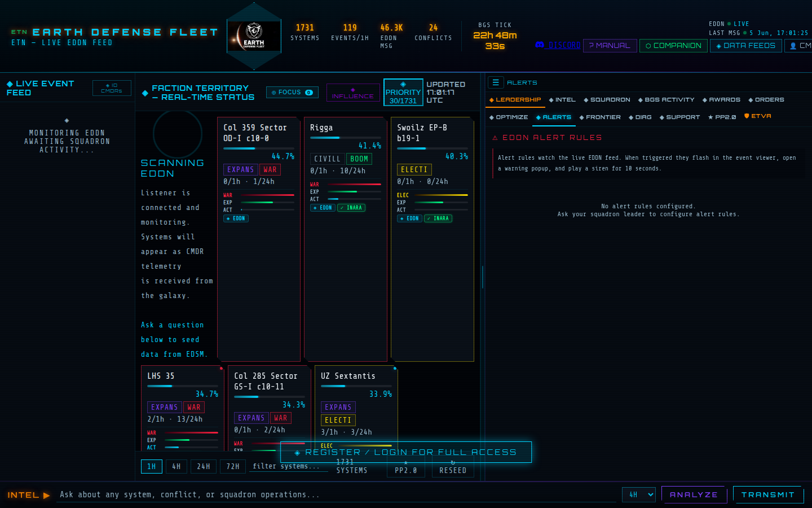This screenshot has width=812, height=508.
Task: Click the INARA badge on Swoilz card
Action: (x=438, y=218)
